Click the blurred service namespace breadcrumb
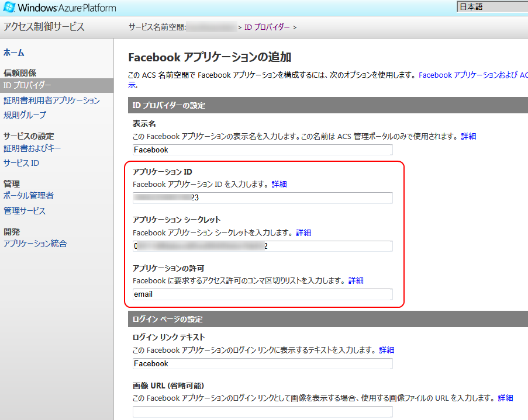 click(212, 27)
